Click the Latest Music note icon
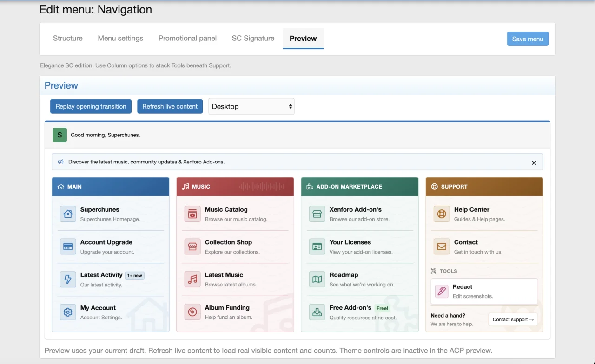This screenshot has width=595, height=364. point(192,279)
